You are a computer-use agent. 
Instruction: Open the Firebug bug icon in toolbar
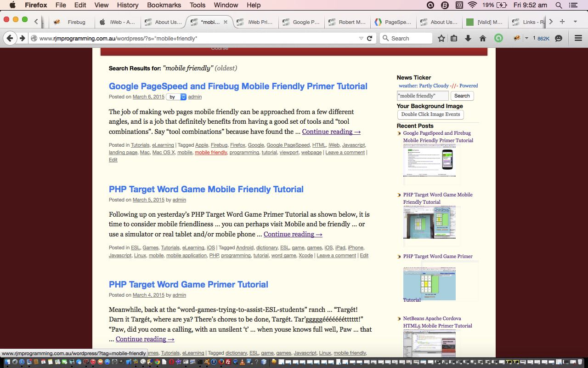[x=517, y=39]
